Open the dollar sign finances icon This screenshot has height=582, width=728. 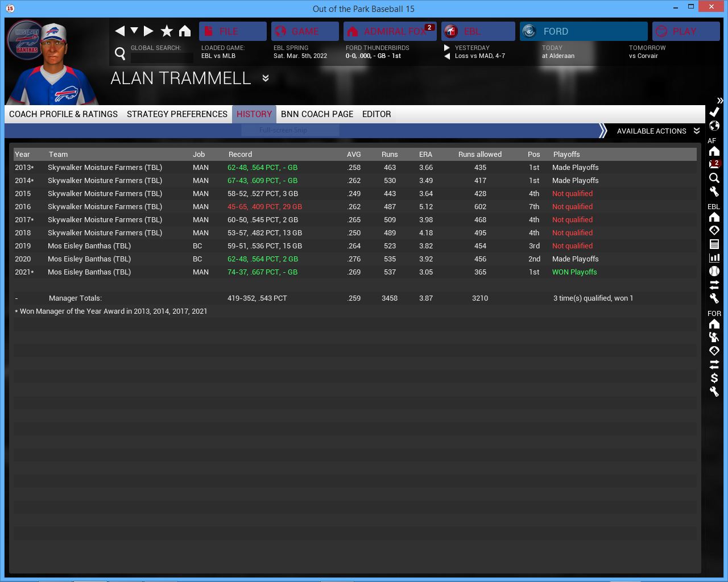coord(714,378)
